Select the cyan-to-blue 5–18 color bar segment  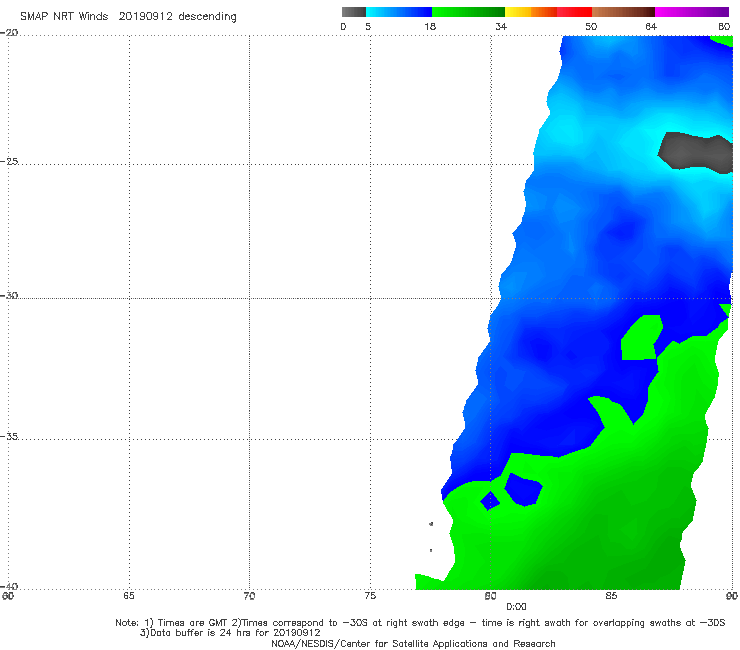point(399,12)
